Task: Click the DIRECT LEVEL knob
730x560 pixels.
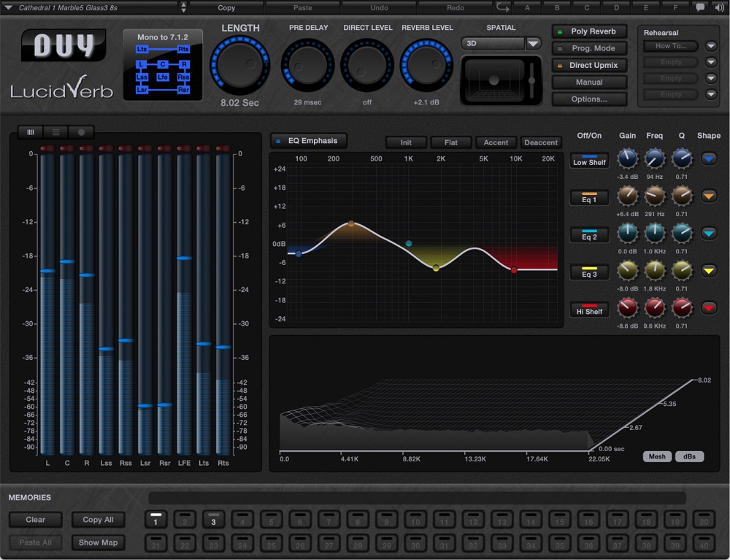Action: [367, 65]
